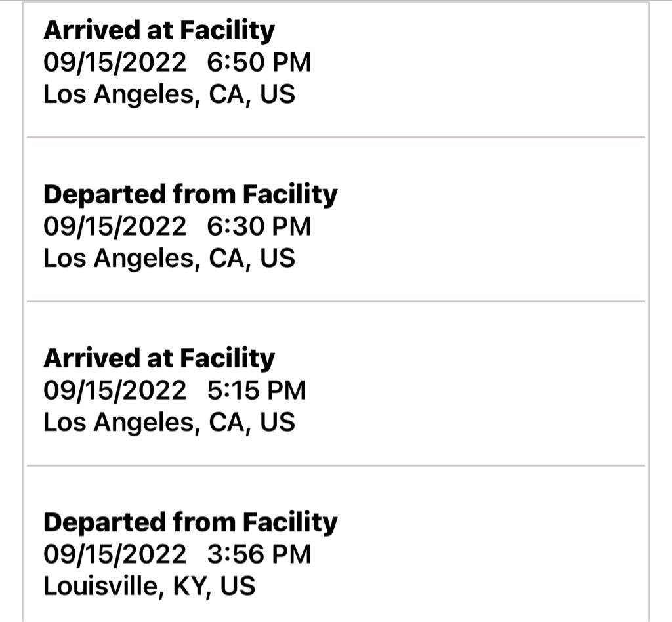672x622 pixels.
Task: Tap the 6:50 PM timestamp
Action: click(259, 62)
